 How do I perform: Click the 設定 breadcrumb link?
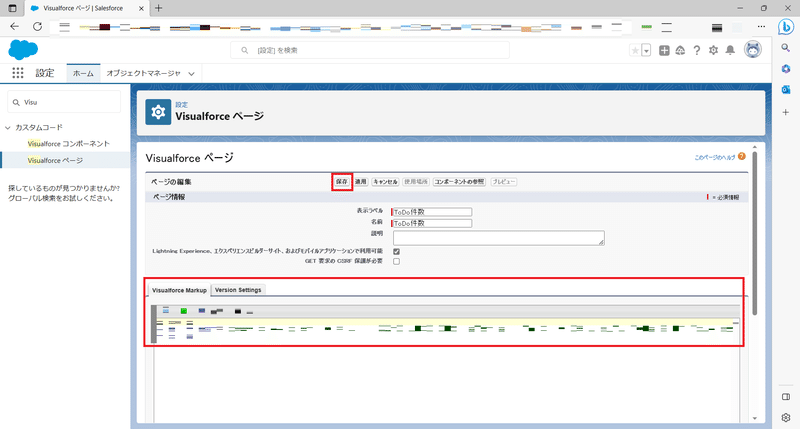point(182,105)
